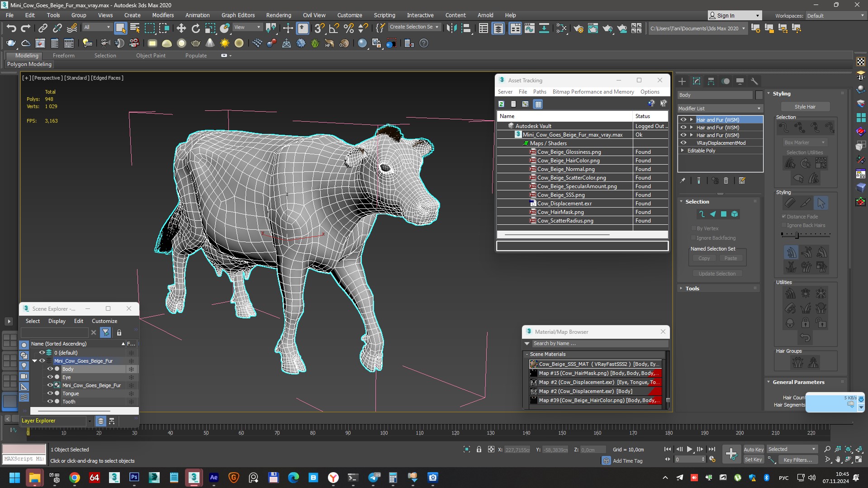868x488 pixels.
Task: Open the Modifier List dropdown
Action: (720, 109)
